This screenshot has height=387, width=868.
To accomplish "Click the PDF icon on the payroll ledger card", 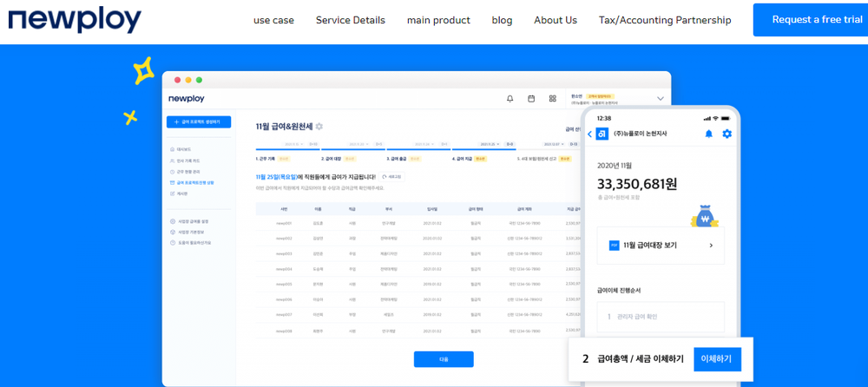I will point(614,246).
